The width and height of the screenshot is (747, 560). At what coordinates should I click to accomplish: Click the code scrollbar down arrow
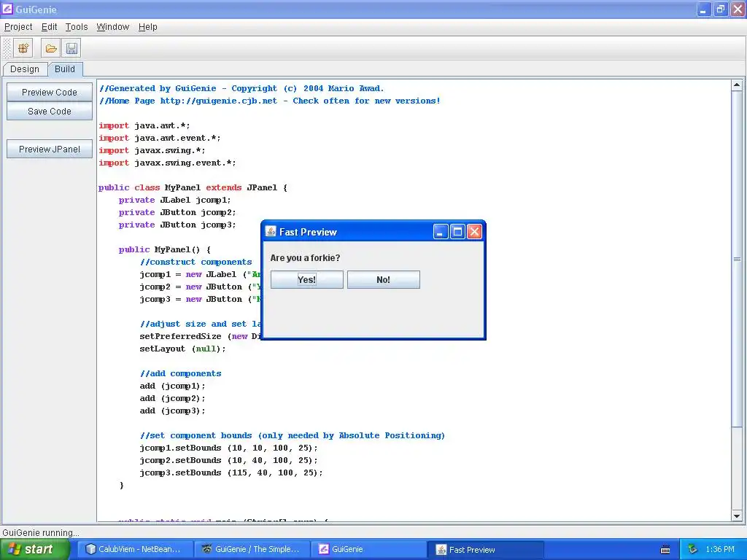click(737, 516)
